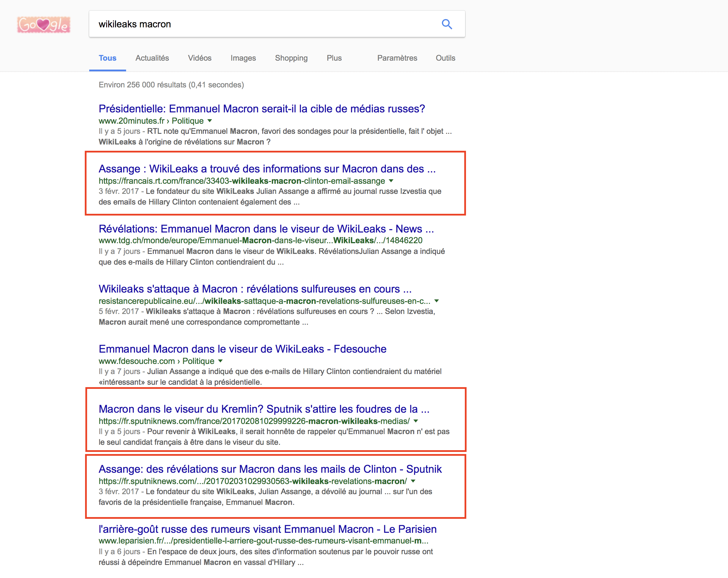Click the blue search magnifier icon

coord(447,24)
